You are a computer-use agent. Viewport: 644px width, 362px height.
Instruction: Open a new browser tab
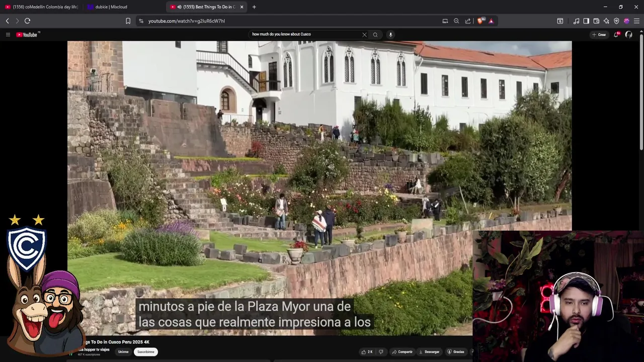tap(254, 7)
